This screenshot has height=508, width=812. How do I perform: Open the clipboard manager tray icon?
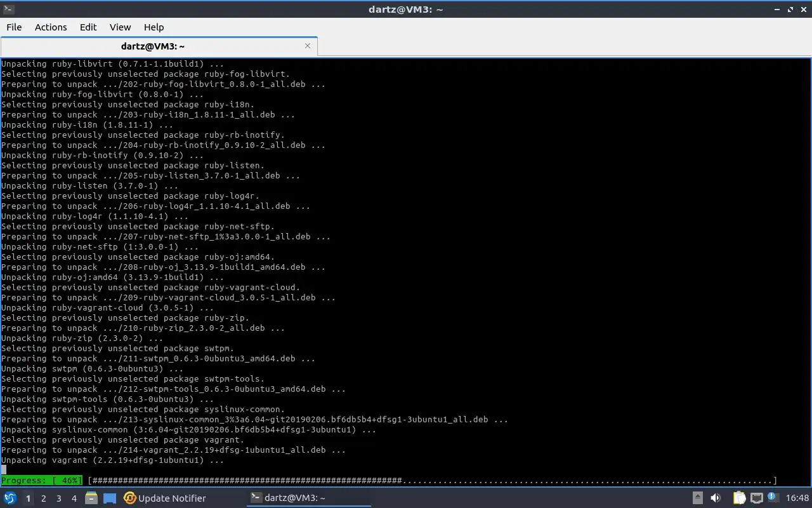tap(739, 498)
